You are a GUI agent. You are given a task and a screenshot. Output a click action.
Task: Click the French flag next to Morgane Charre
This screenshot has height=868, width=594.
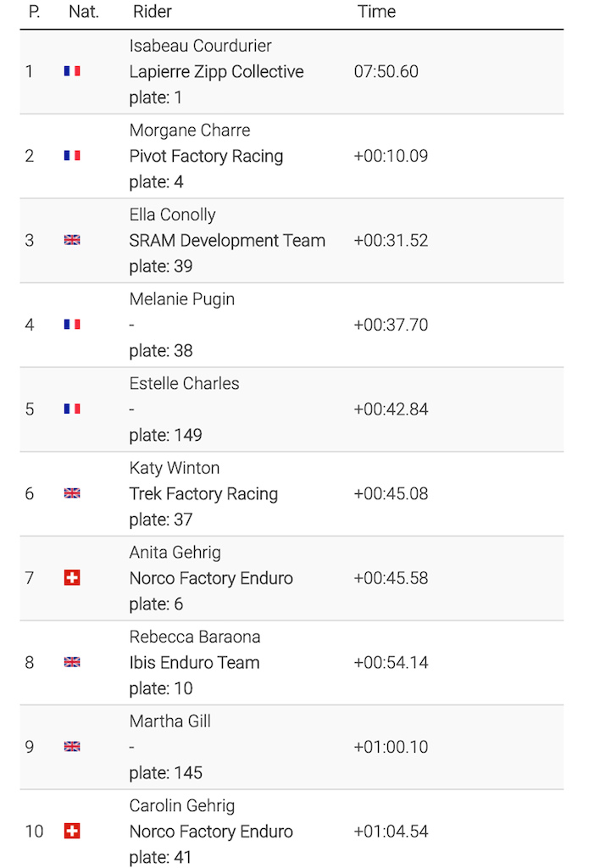[x=72, y=156]
